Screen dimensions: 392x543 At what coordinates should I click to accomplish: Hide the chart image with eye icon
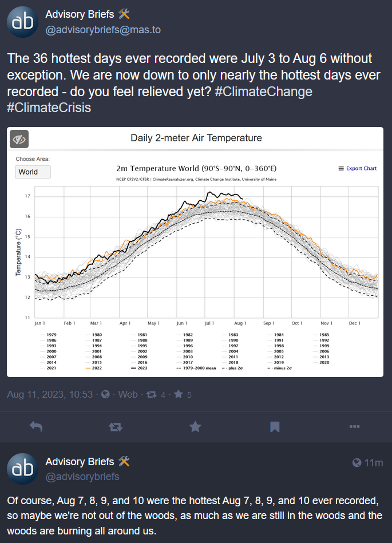pos(19,139)
